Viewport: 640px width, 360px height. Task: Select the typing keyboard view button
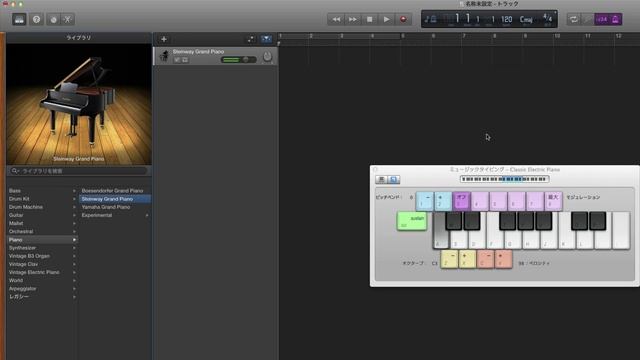coord(393,179)
